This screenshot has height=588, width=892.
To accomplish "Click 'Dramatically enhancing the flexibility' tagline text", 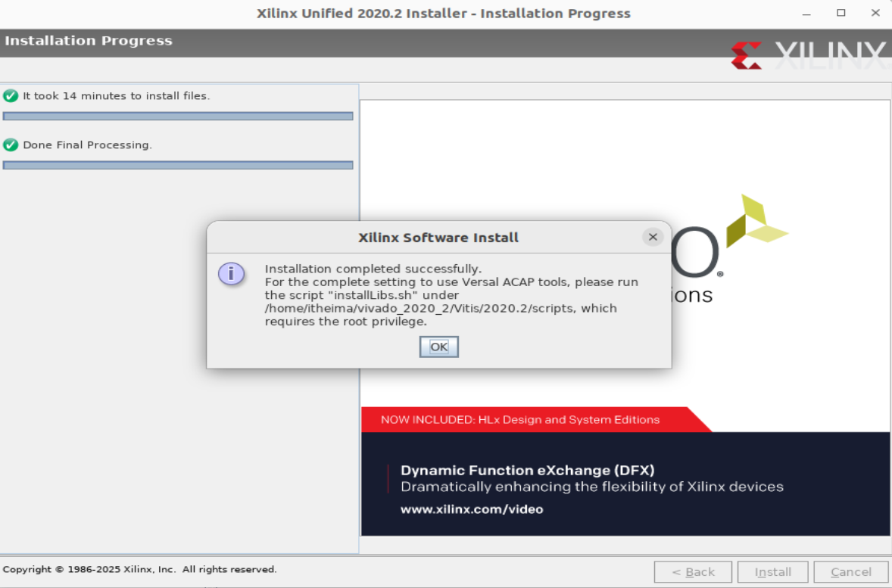I will click(x=591, y=487).
